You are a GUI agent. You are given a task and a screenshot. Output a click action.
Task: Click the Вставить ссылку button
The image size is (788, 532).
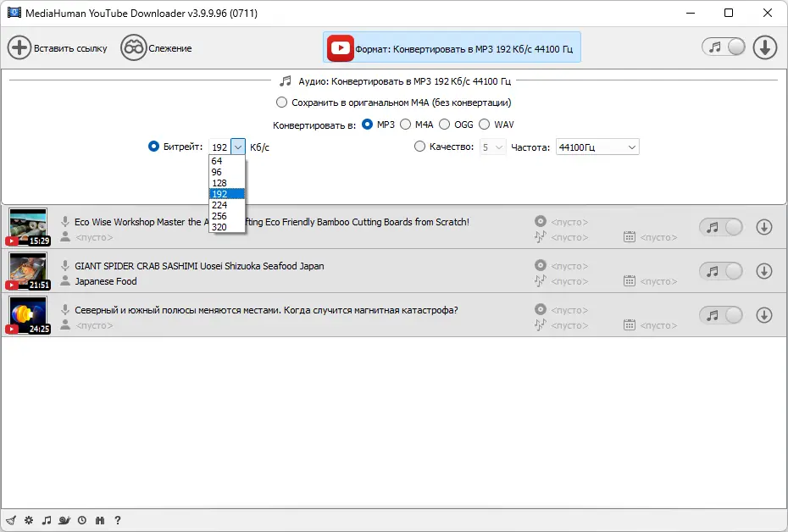point(58,48)
